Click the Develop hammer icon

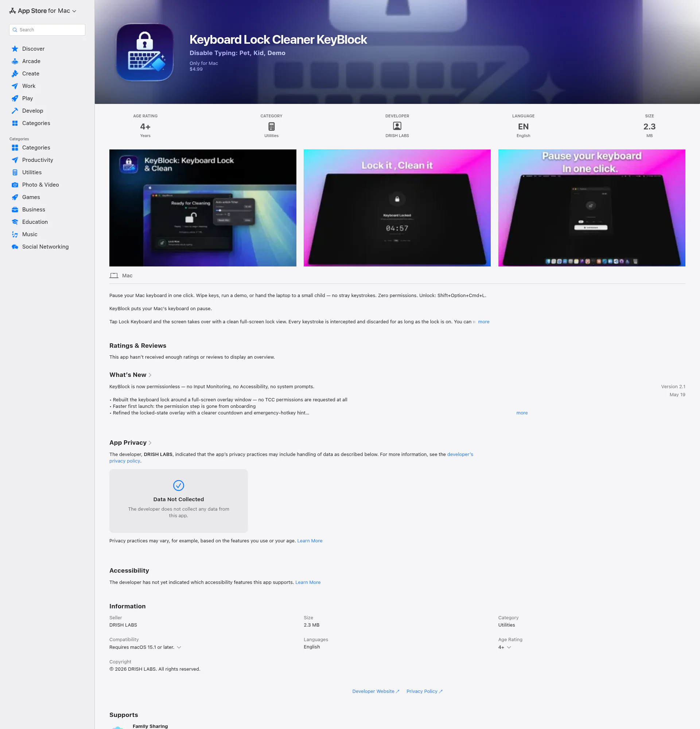tap(15, 111)
